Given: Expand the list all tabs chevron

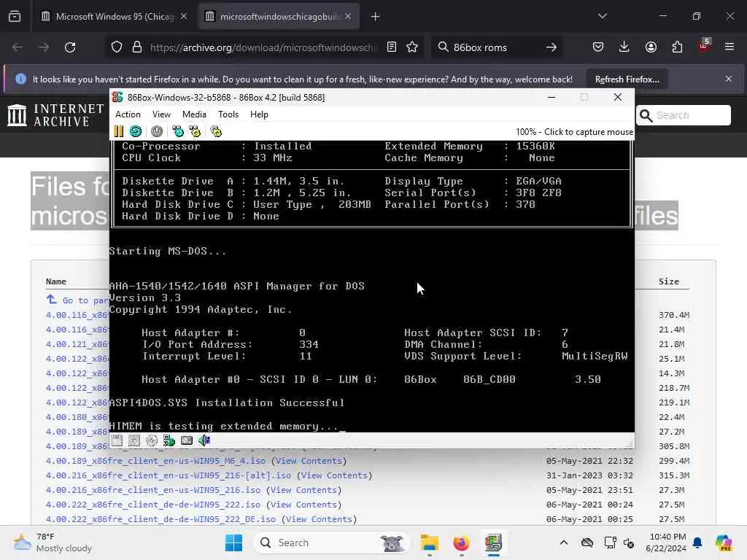Looking at the screenshot, I should [x=602, y=16].
